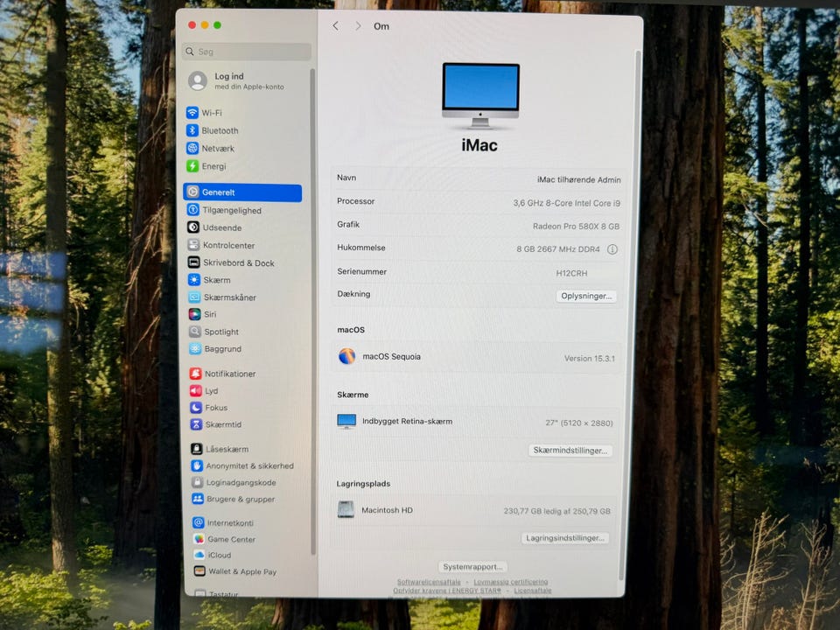Open Lagringsindstillinger... button
Screen dimensions: 840x630
click(x=564, y=537)
